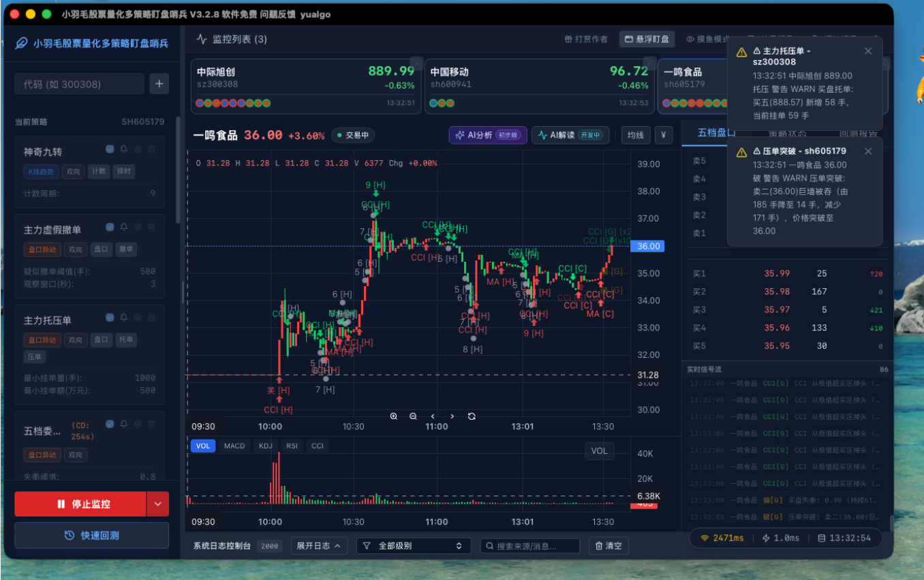This screenshot has width=924, height=580.
Task: Remove 中国移动 card from the watch list
Action: click(x=650, y=64)
